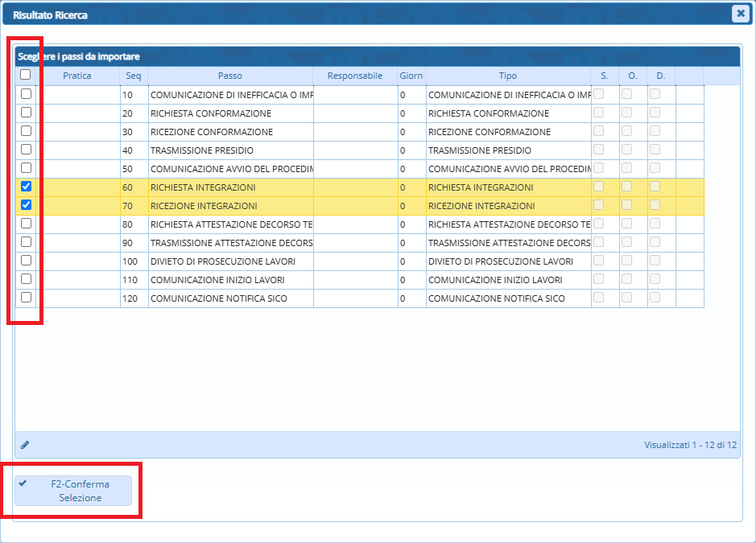Click the Giorn column header
The image size is (756, 543).
[411, 76]
